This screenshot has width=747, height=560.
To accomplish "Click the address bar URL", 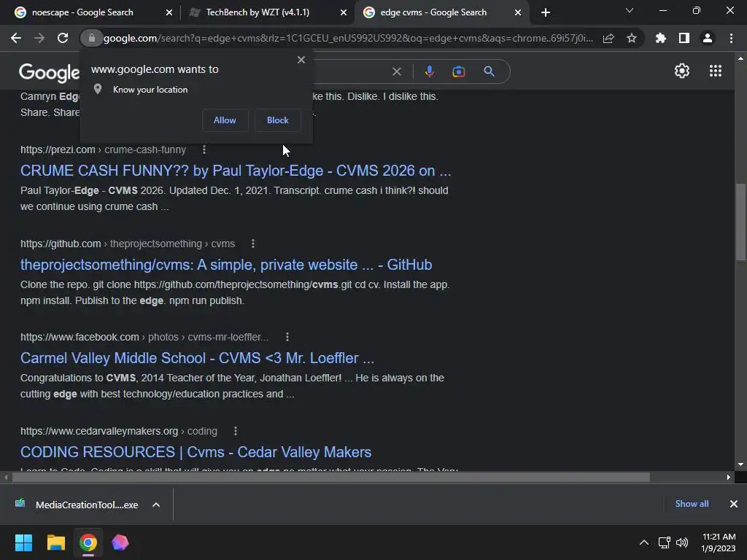I will click(x=348, y=38).
